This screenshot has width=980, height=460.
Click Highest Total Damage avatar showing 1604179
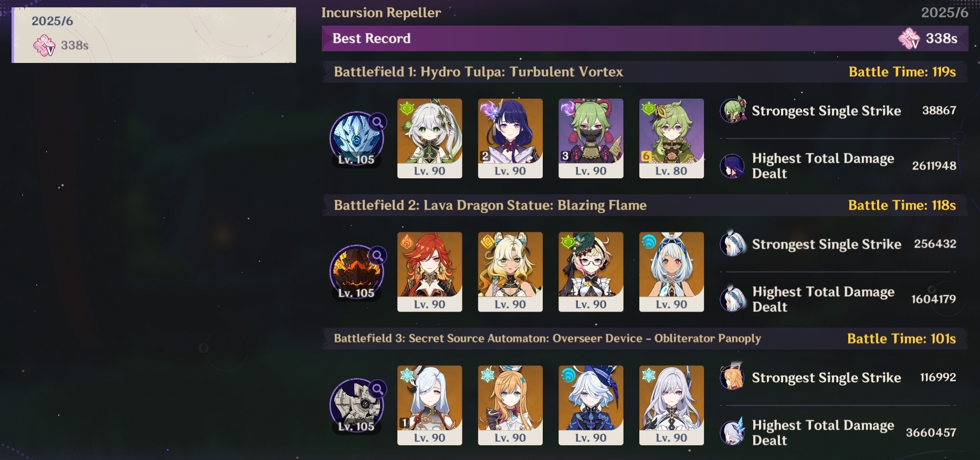[x=733, y=299]
